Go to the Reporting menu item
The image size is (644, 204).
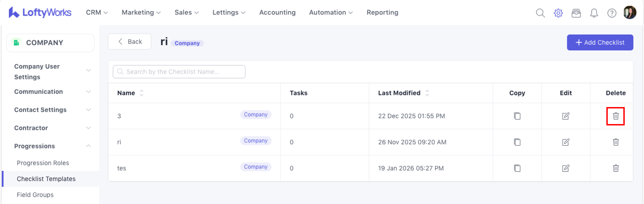[x=382, y=12]
